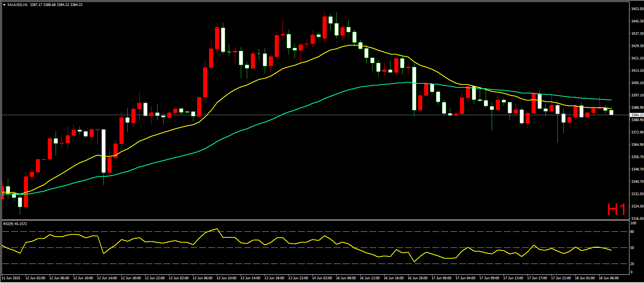Click the 16 Jun 08:00 time label
Image resolution: width=644 pixels, height=283 pixels.
[x=346, y=278]
